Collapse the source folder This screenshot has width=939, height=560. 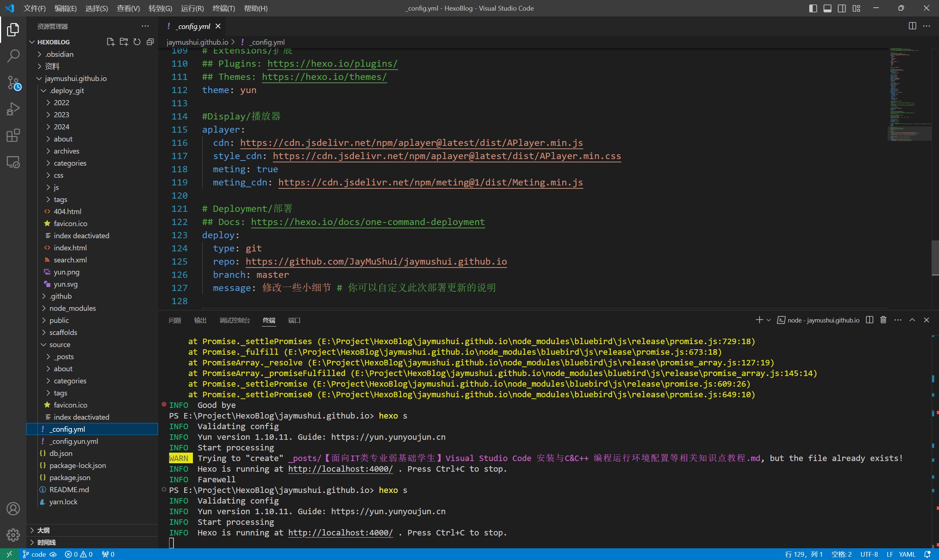(x=92, y=345)
